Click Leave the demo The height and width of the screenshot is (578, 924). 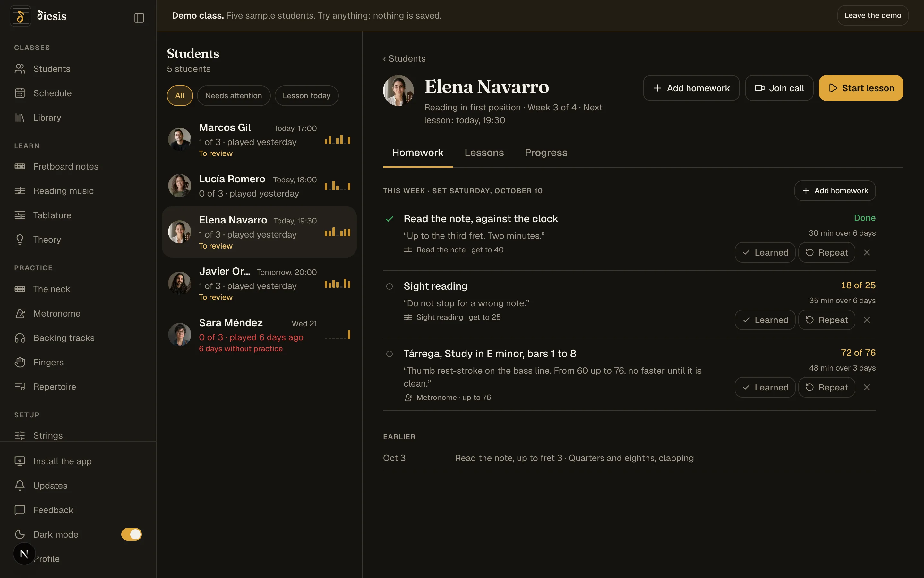(x=872, y=15)
